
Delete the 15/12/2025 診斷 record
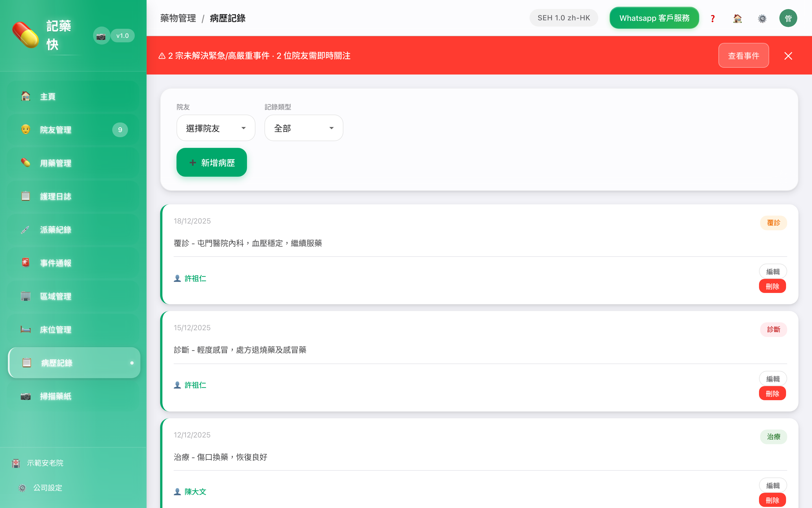[x=773, y=393]
